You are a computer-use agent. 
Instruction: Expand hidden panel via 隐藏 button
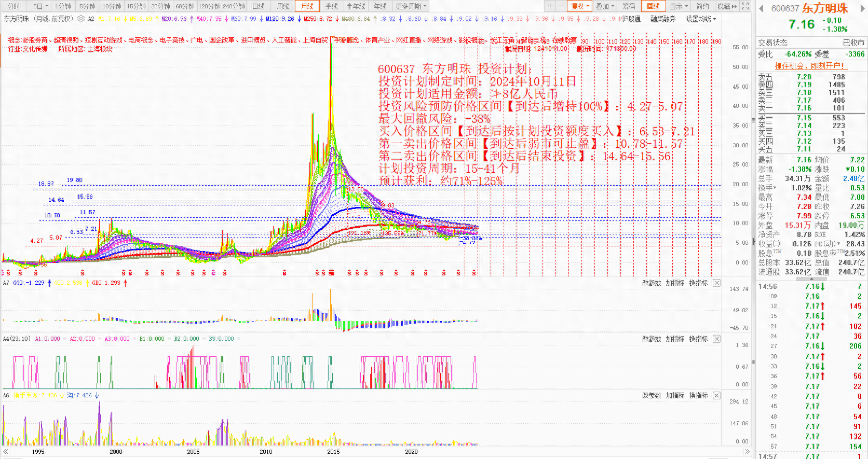tap(727, 6)
